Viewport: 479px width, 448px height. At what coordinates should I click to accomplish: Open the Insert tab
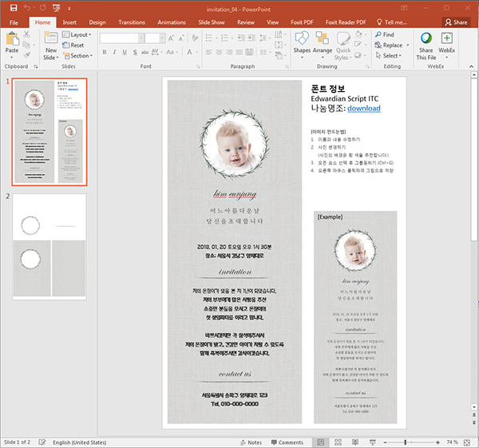point(69,22)
